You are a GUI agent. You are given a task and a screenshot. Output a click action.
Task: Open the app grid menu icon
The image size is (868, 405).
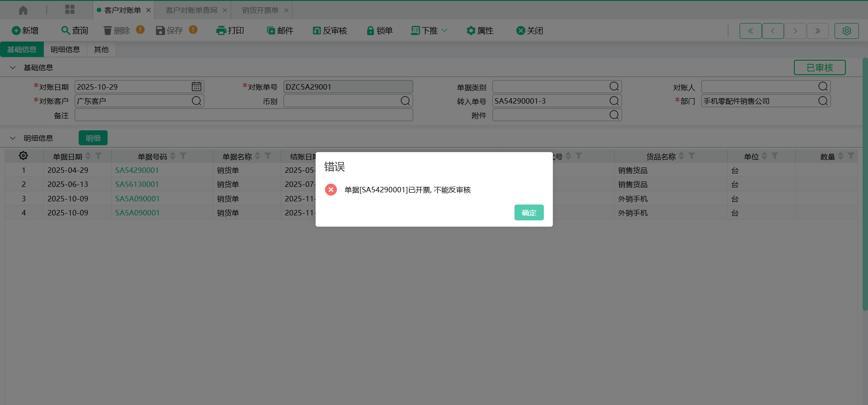click(x=70, y=10)
